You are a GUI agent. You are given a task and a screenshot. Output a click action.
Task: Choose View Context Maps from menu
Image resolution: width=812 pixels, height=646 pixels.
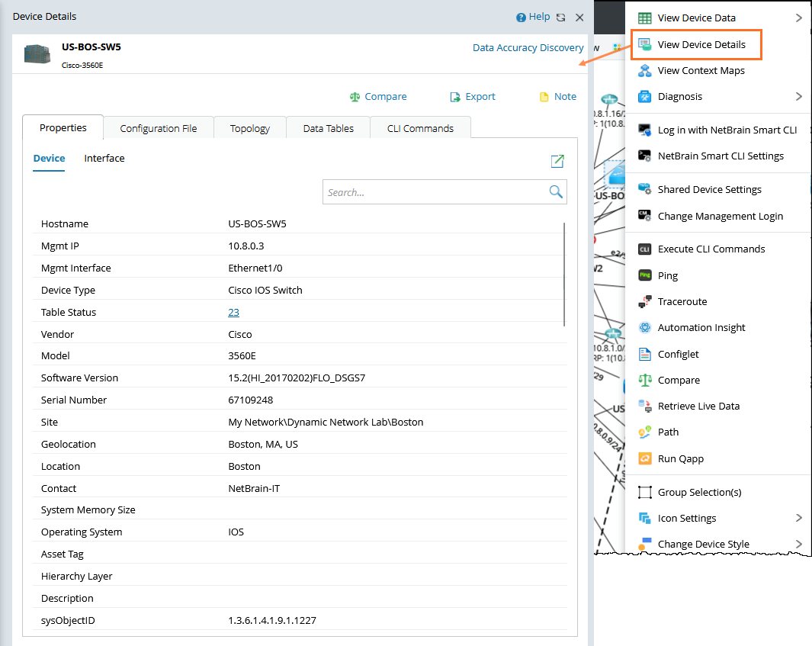(701, 70)
